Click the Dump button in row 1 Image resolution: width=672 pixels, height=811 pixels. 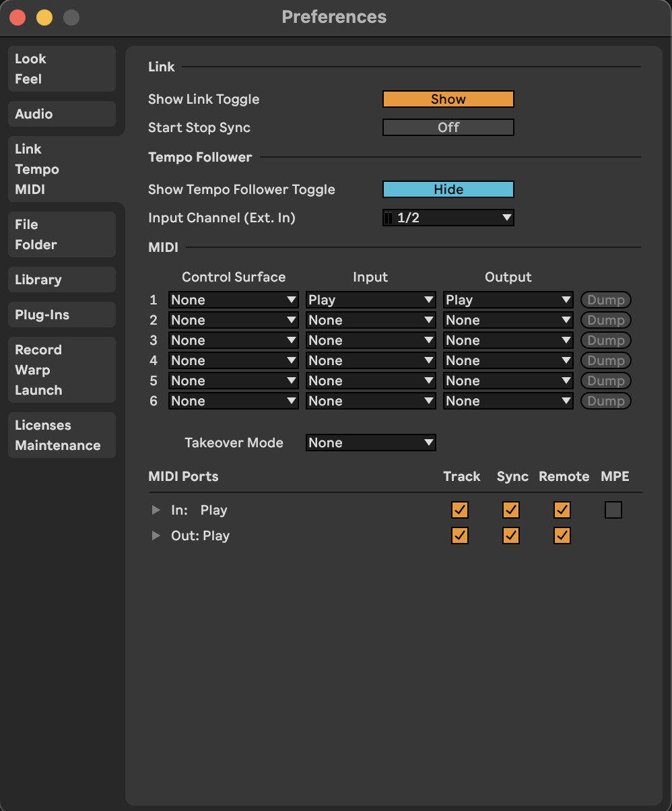(605, 300)
